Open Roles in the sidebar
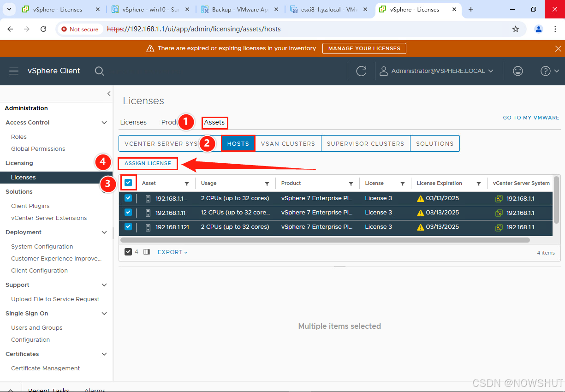The image size is (565, 392). point(19,137)
